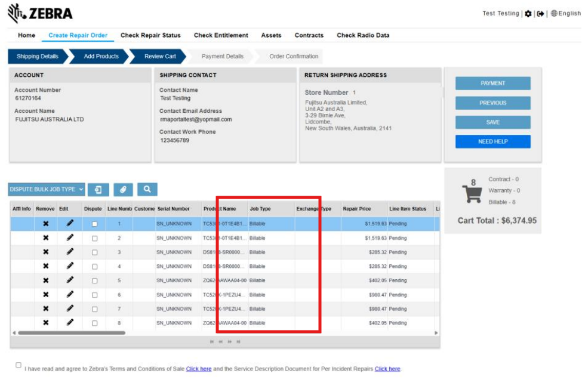Click the SAVE button

[492, 122]
